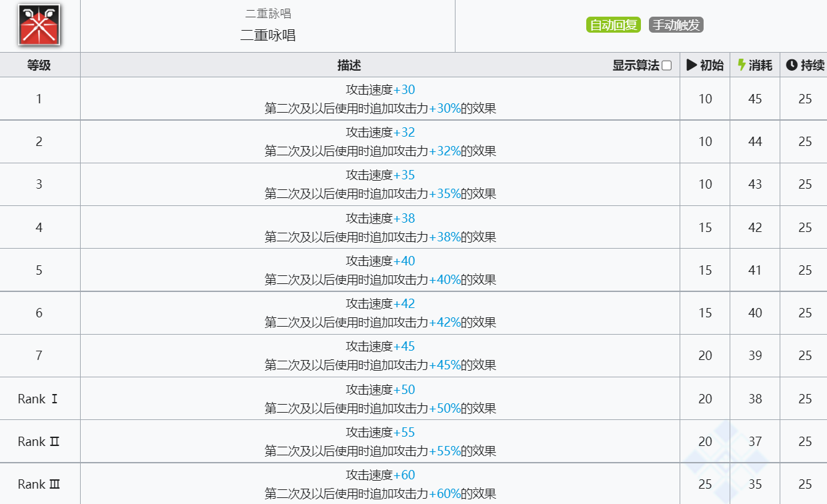Click cost value 42 in level 4 row

[755, 227]
